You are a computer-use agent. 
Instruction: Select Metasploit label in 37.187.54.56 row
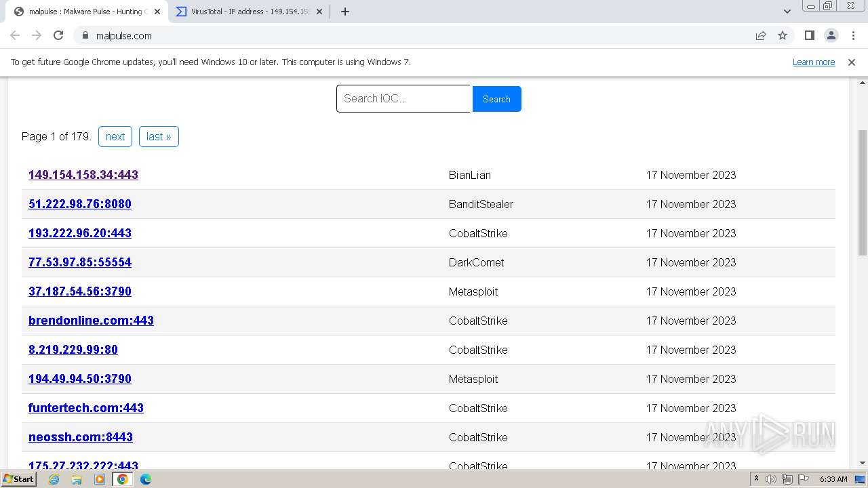click(x=473, y=291)
